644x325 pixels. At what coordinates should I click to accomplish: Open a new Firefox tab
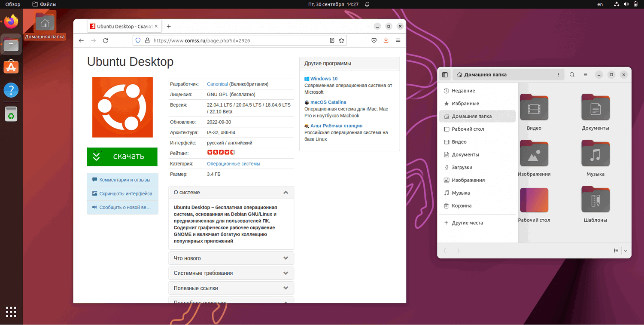(x=169, y=26)
